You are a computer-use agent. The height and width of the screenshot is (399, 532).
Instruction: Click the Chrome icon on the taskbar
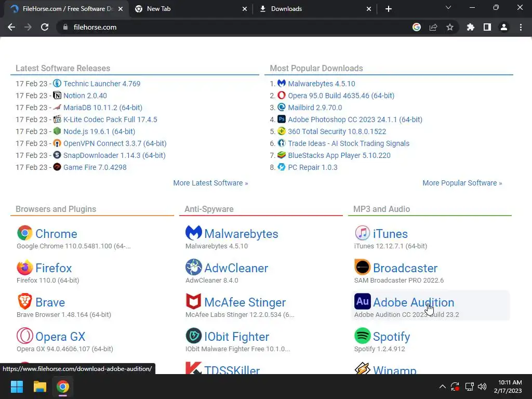(x=63, y=387)
